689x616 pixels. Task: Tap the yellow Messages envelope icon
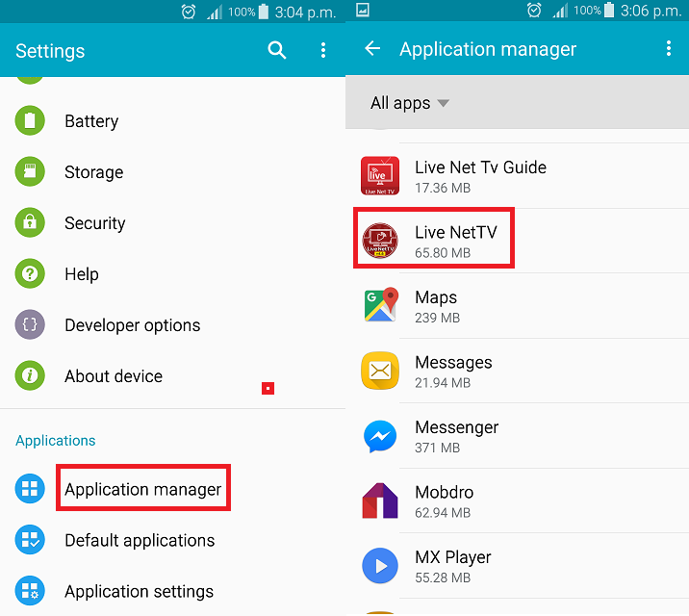(380, 371)
